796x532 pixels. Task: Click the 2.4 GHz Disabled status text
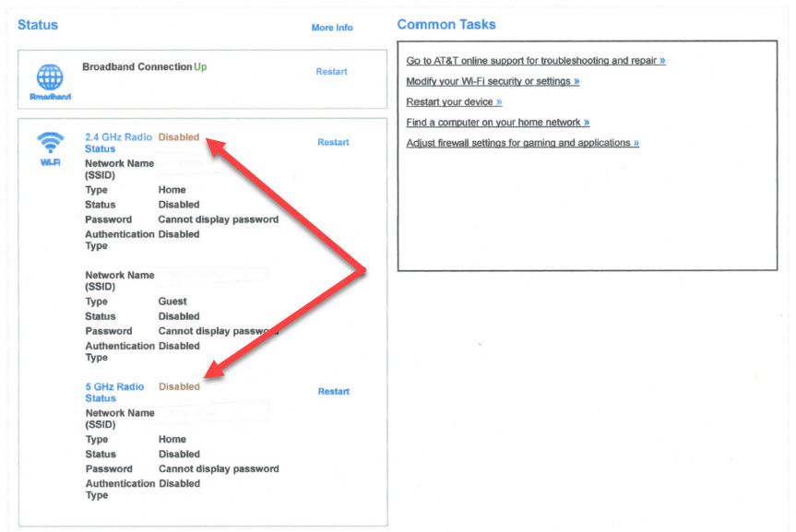tap(179, 137)
